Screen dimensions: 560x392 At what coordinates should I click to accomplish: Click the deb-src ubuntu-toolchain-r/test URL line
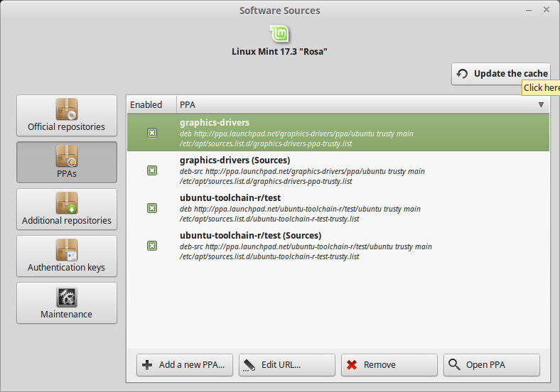(x=306, y=246)
